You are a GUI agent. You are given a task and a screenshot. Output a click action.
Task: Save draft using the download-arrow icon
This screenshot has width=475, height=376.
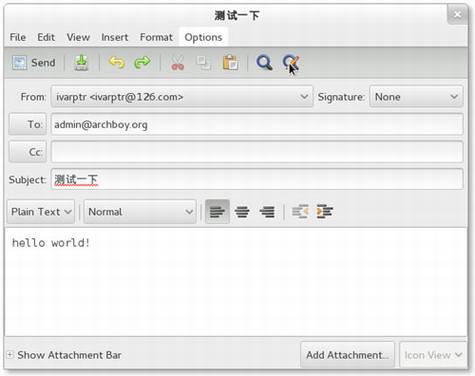coord(81,63)
